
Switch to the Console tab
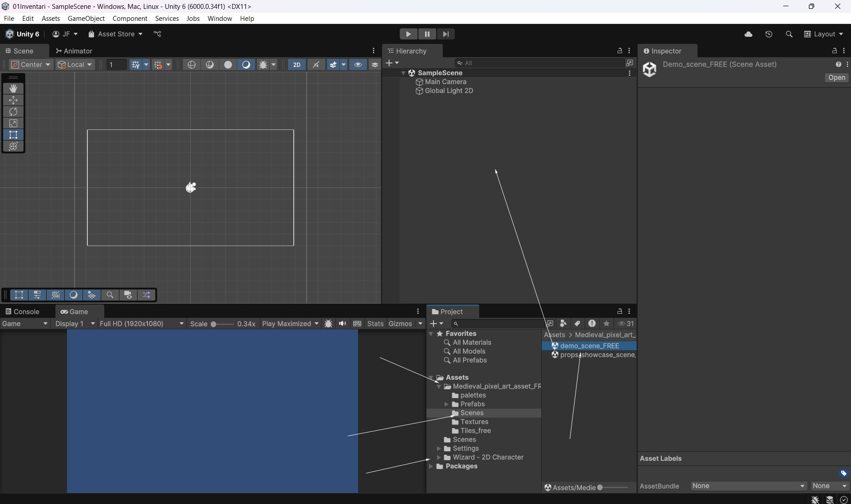22,312
